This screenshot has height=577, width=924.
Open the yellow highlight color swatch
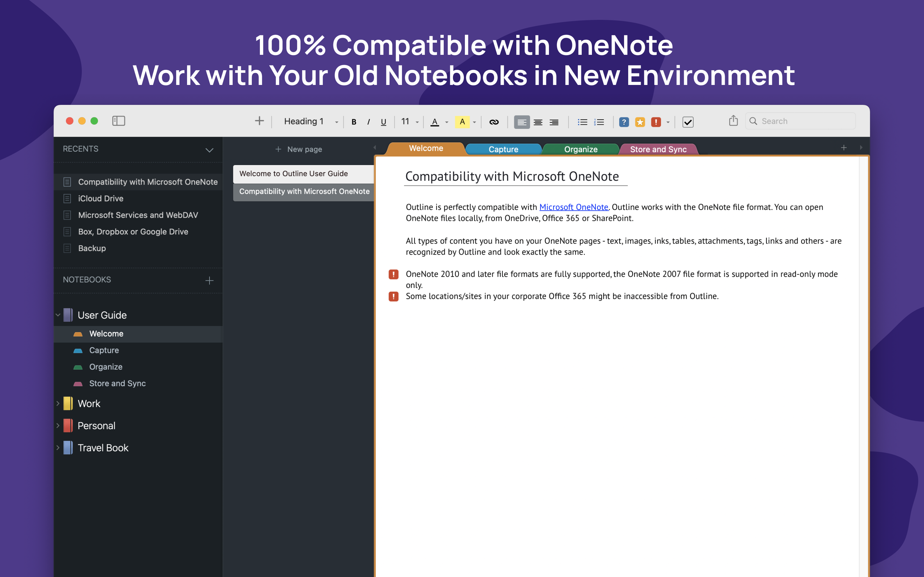coord(462,121)
